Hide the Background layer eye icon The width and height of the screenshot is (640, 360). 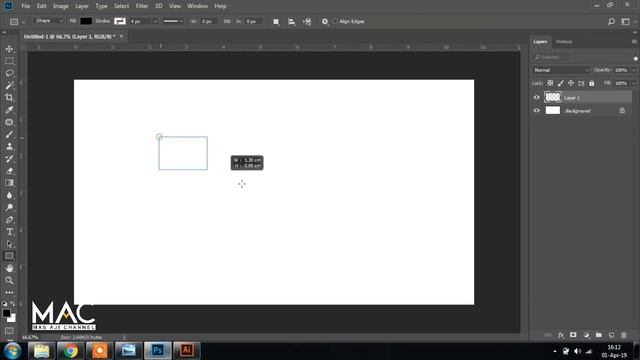[537, 111]
